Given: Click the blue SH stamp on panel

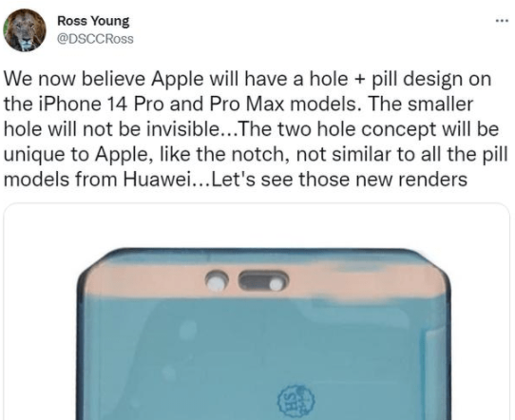Looking at the screenshot, I should 296,401.
